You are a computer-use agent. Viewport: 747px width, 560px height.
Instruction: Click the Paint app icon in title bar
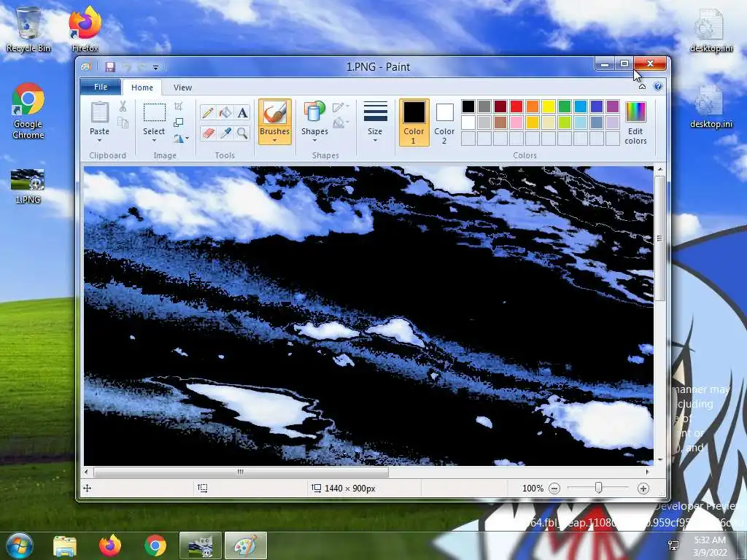point(86,67)
